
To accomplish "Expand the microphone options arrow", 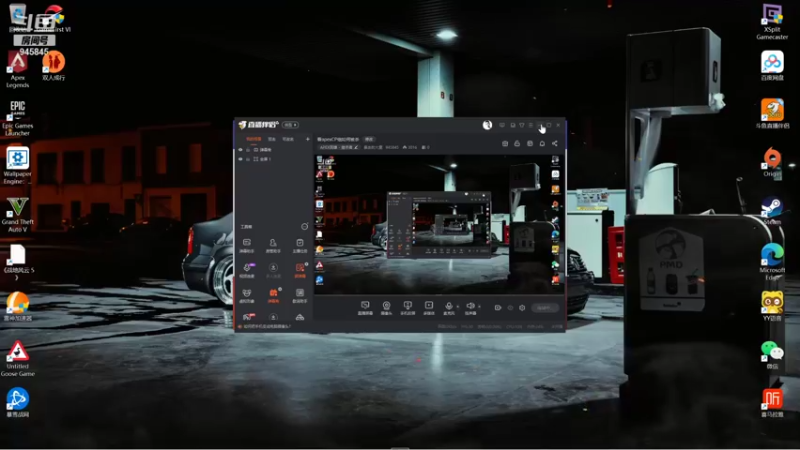I will 457,307.
